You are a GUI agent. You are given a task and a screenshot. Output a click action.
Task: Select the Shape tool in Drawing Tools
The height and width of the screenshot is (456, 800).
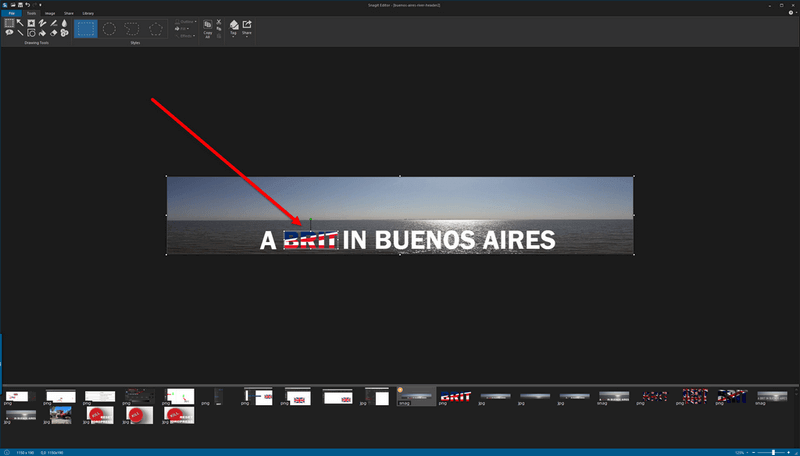[31, 33]
